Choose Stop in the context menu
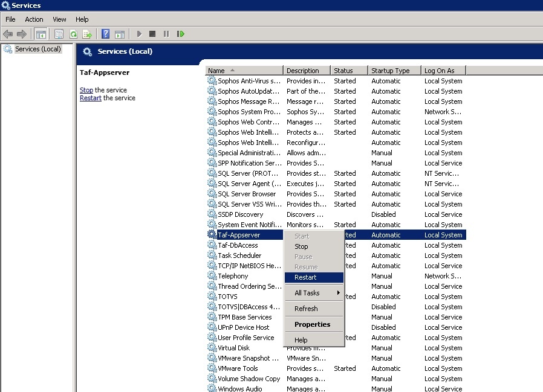 click(x=314, y=246)
